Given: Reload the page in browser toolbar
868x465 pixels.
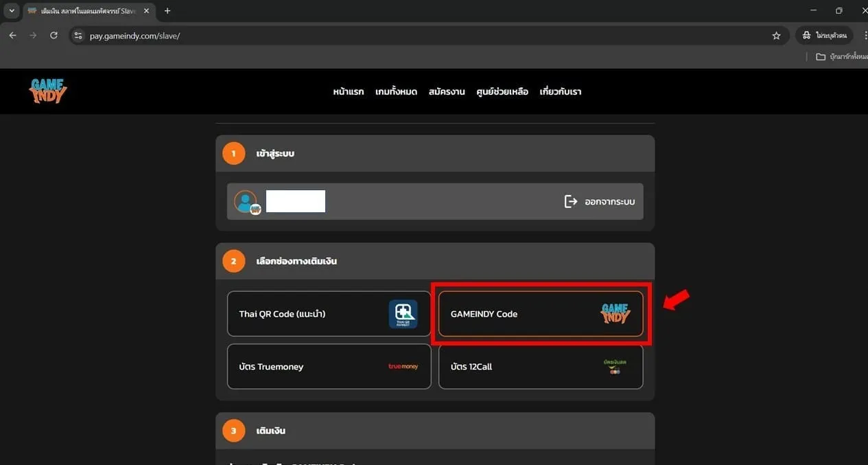Looking at the screenshot, I should (54, 36).
